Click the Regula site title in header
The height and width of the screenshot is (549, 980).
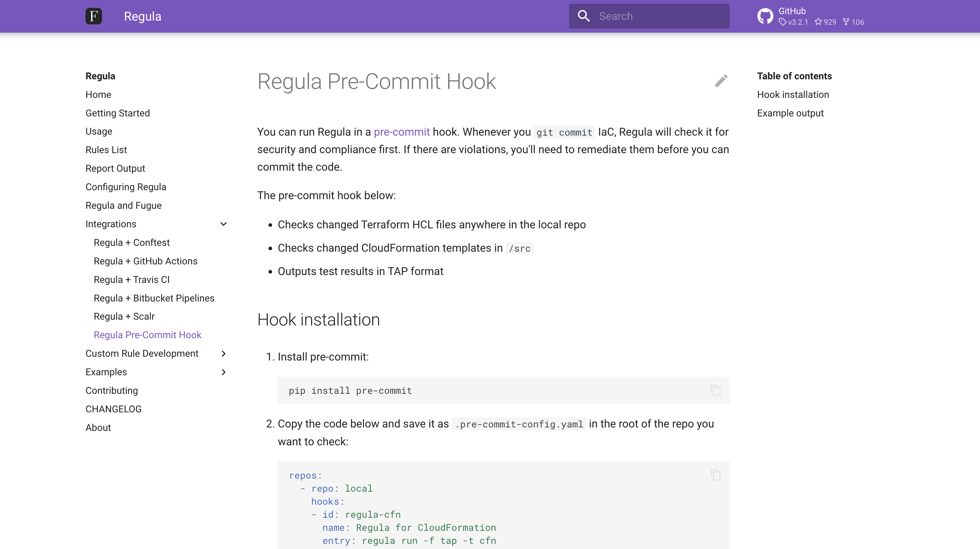point(143,16)
